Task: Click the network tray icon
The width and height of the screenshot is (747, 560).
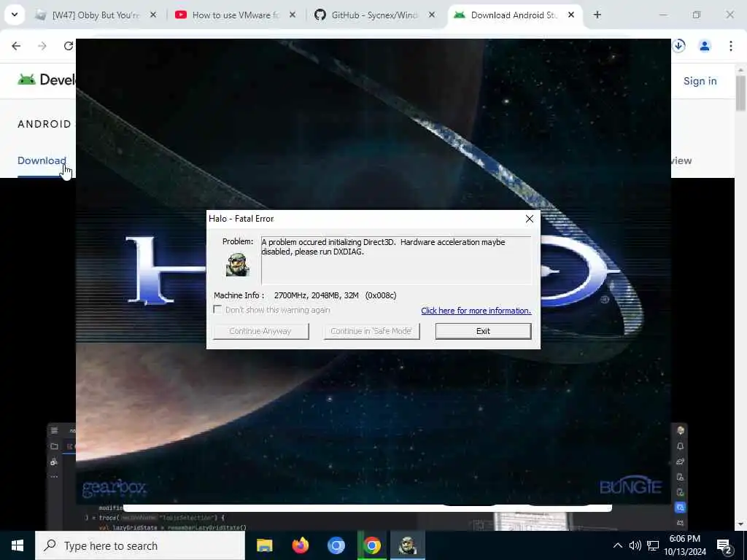Action: pyautogui.click(x=653, y=545)
